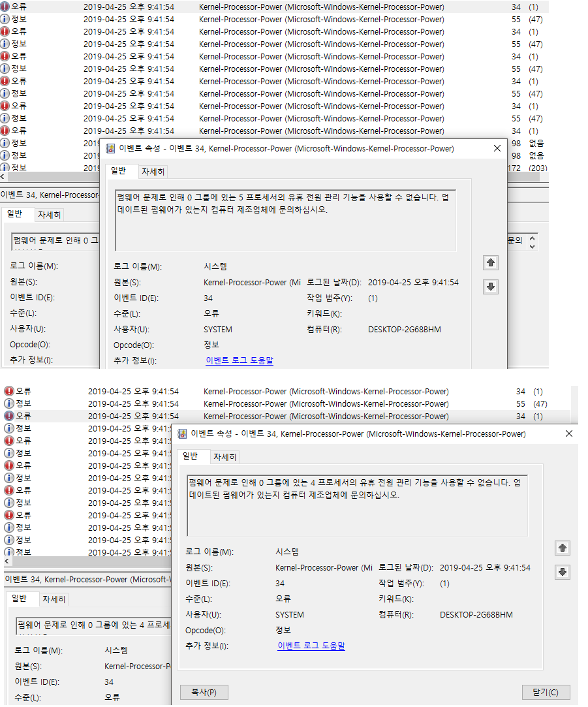The image size is (588, 707).
Task: Click the up arrow in the top event dialog
Action: tap(490, 263)
